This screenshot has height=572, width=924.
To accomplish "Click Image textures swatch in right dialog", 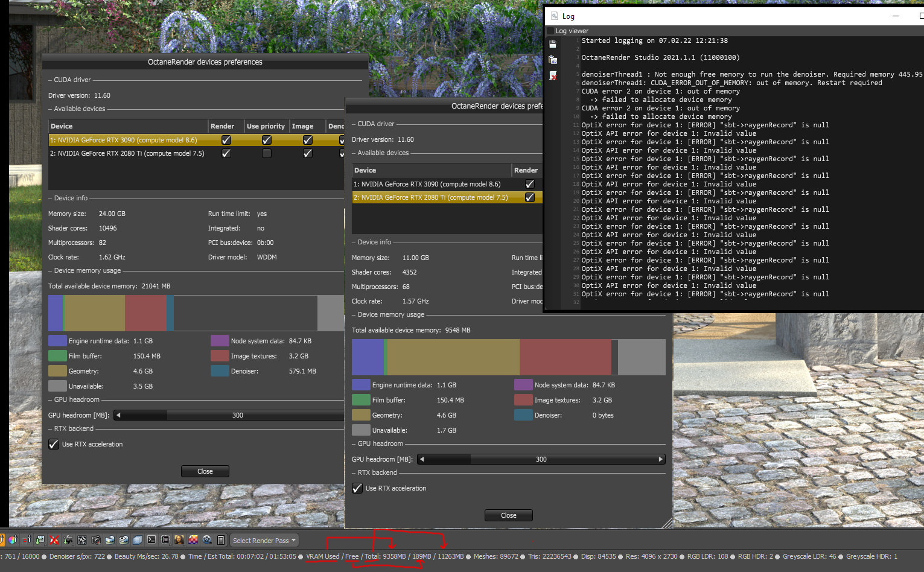I will click(523, 400).
